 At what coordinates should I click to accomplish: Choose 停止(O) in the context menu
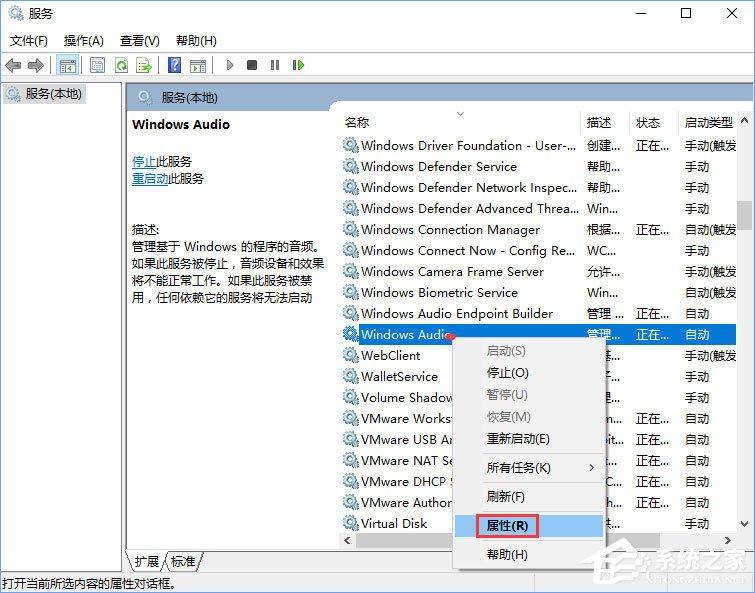[x=529, y=373]
